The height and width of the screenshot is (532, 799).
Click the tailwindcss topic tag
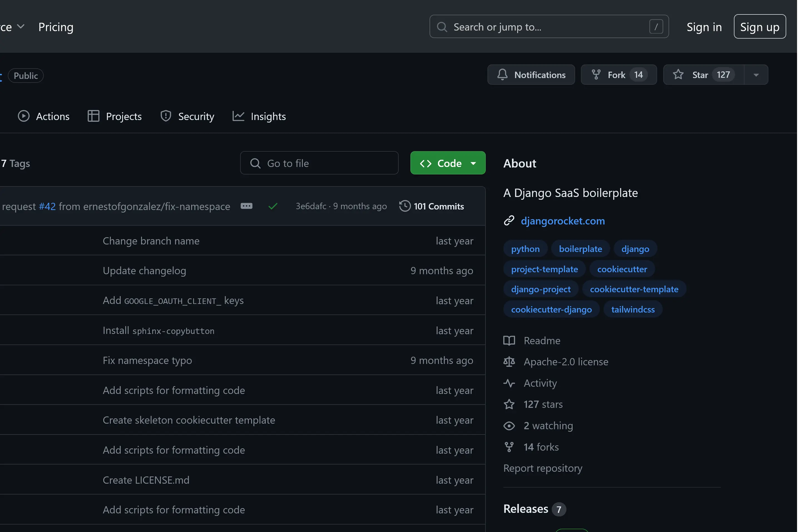click(633, 309)
